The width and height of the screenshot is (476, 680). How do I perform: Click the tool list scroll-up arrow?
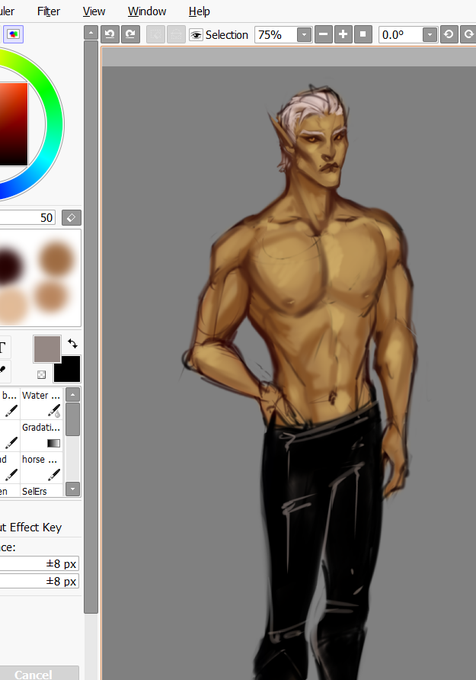coord(73,395)
